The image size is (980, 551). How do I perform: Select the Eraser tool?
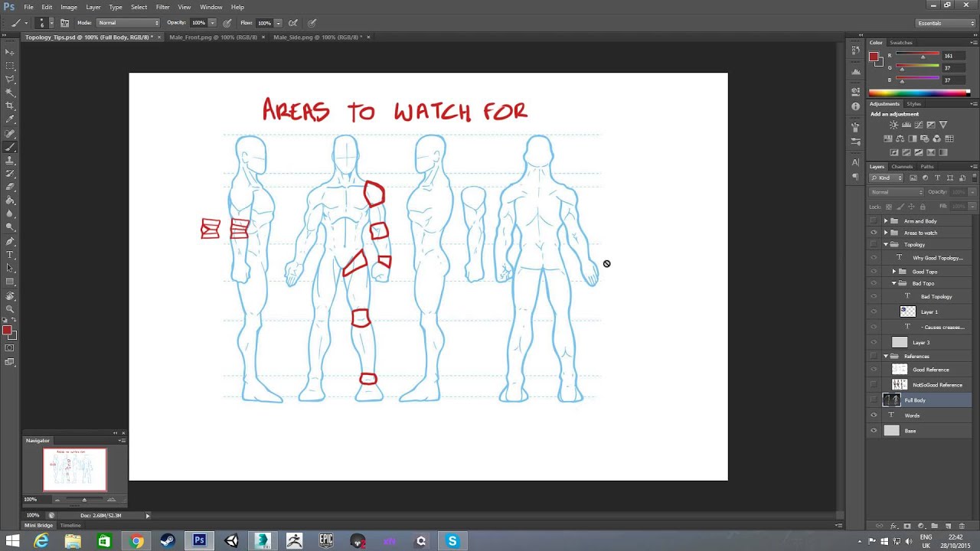(x=10, y=187)
